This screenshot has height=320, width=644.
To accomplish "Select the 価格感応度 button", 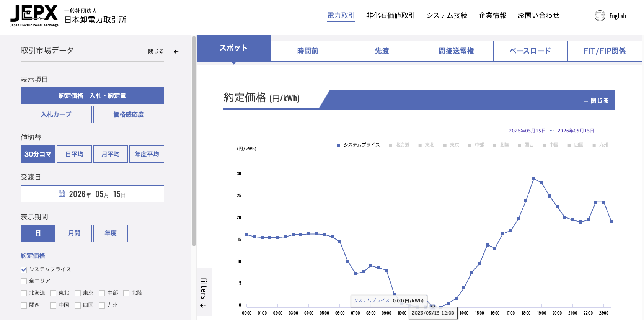I will coord(129,114).
